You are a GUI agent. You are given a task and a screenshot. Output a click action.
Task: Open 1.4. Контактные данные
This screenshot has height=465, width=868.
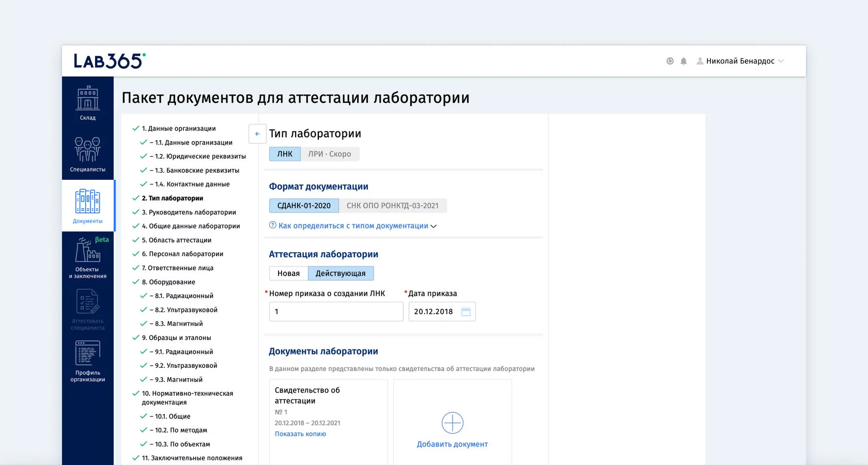[x=190, y=184]
